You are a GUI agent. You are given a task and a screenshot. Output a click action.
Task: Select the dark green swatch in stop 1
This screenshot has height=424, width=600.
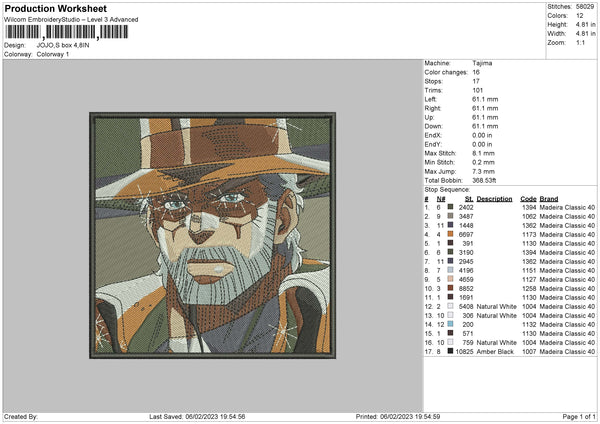[x=449, y=207]
